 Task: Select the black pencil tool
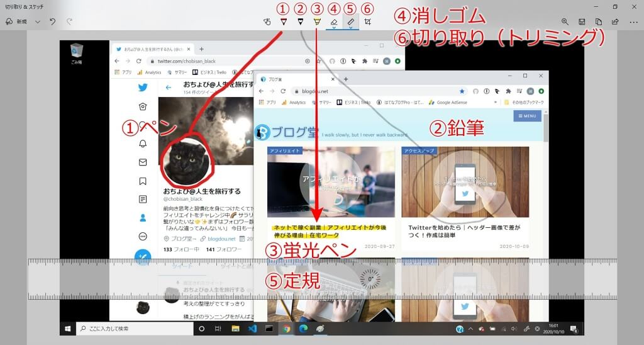coord(300,22)
